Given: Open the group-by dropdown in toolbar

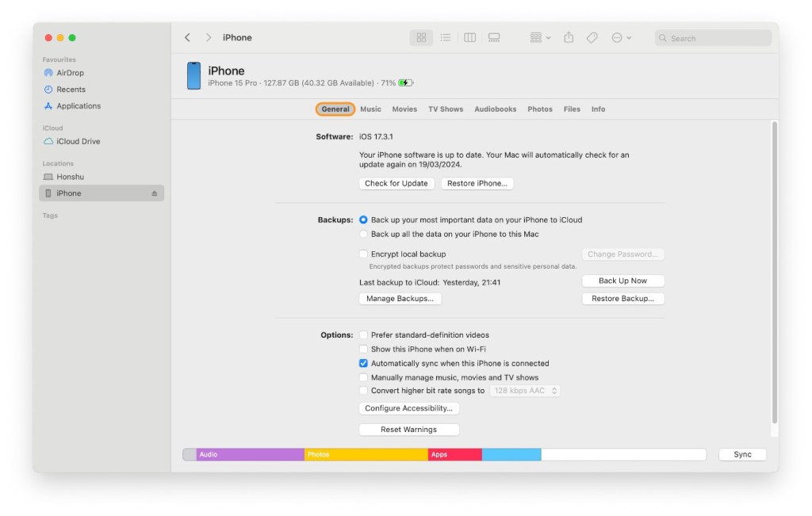Looking at the screenshot, I should pyautogui.click(x=540, y=37).
